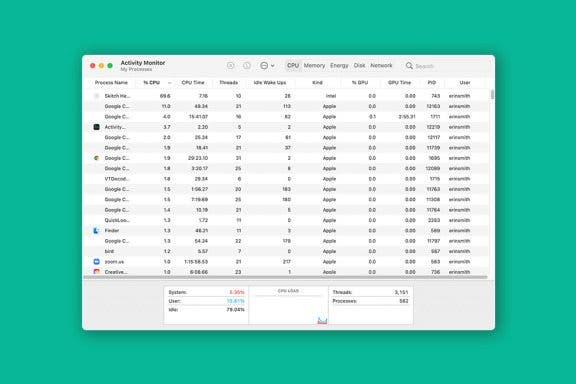Click the Google Chrome app icon in list

(x=96, y=158)
